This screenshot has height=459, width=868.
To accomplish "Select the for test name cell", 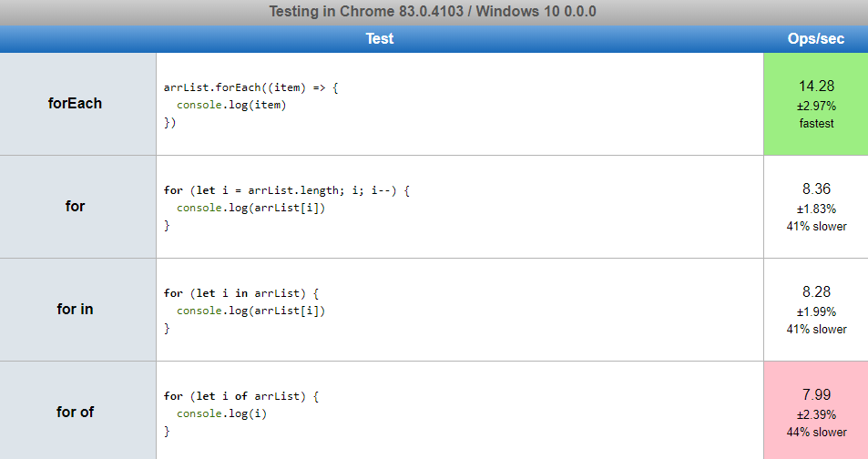I will pos(78,207).
